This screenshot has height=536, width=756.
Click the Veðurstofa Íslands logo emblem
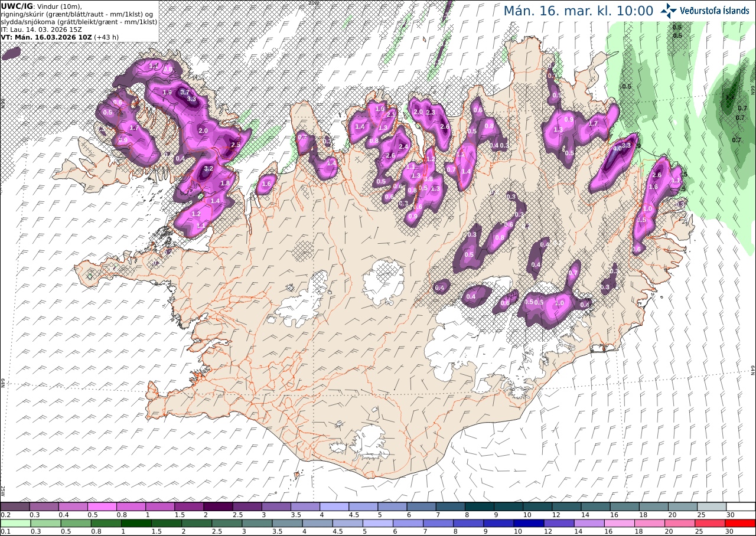[x=669, y=11]
